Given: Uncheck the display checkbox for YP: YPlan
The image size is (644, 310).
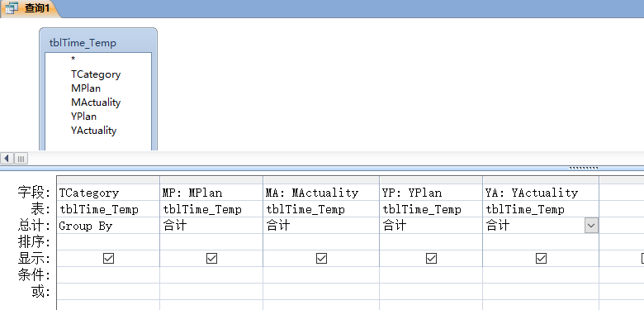Looking at the screenshot, I should tap(431, 258).
